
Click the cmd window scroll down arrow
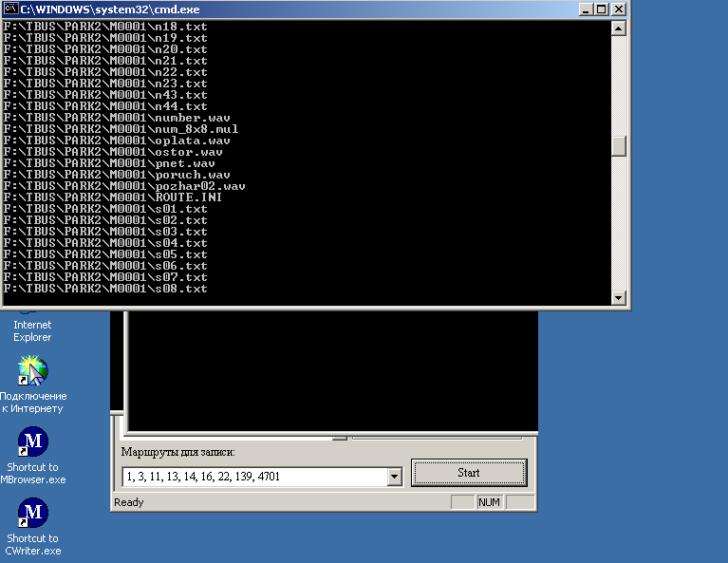pos(619,298)
